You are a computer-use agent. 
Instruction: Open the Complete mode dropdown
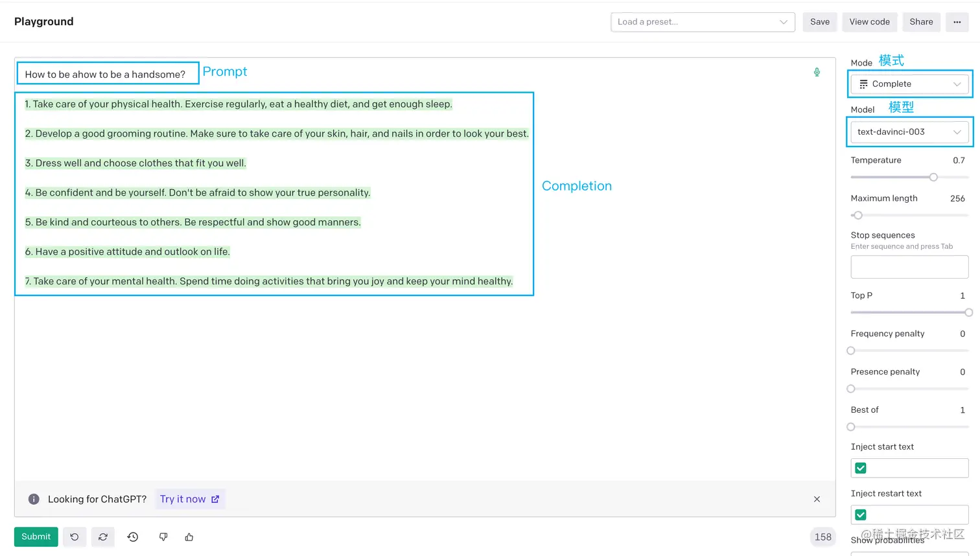[909, 84]
